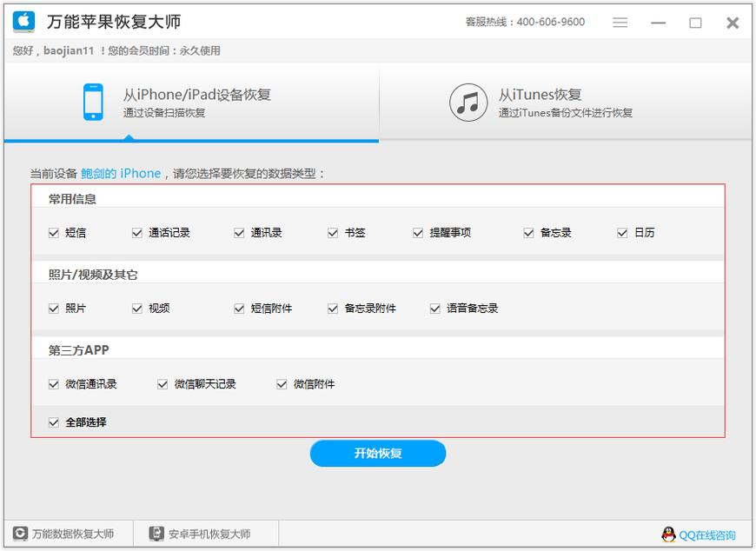This screenshot has height=551, width=756.
Task: Click the app logo icon top-left
Action: click(x=23, y=22)
